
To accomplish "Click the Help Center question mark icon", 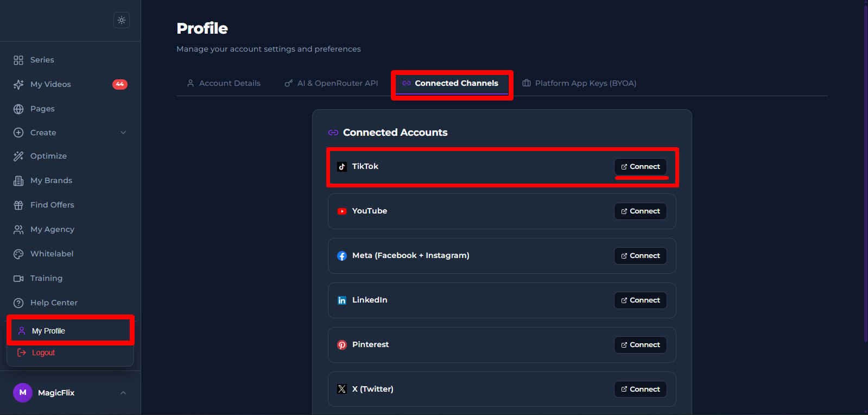I will (x=18, y=303).
